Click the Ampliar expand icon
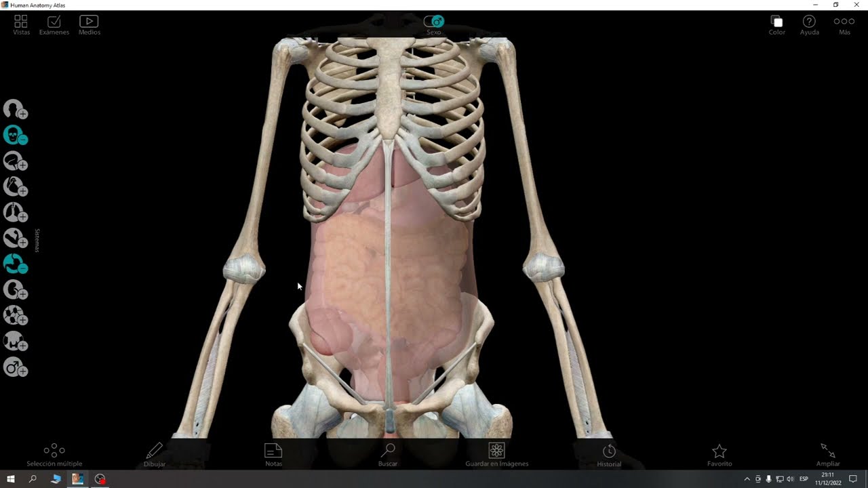The width and height of the screenshot is (868, 488). (828, 455)
